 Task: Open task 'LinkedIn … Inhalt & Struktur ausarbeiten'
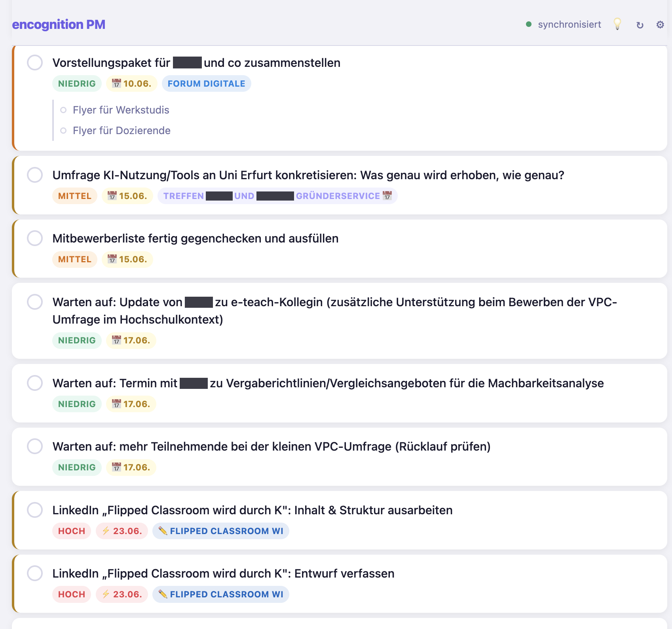(x=252, y=510)
